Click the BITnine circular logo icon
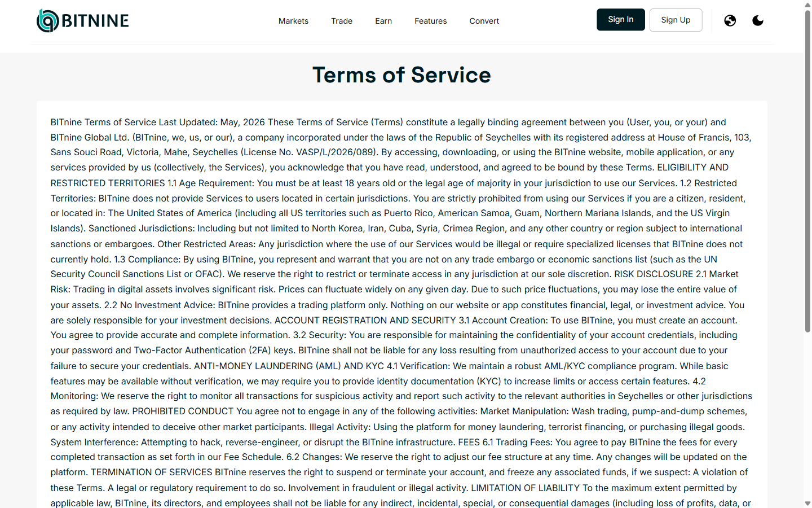The image size is (812, 508). click(48, 21)
